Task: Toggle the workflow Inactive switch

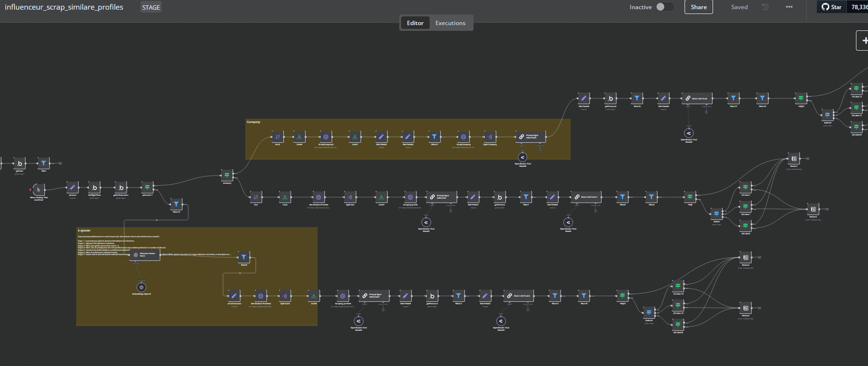Action: click(x=664, y=7)
